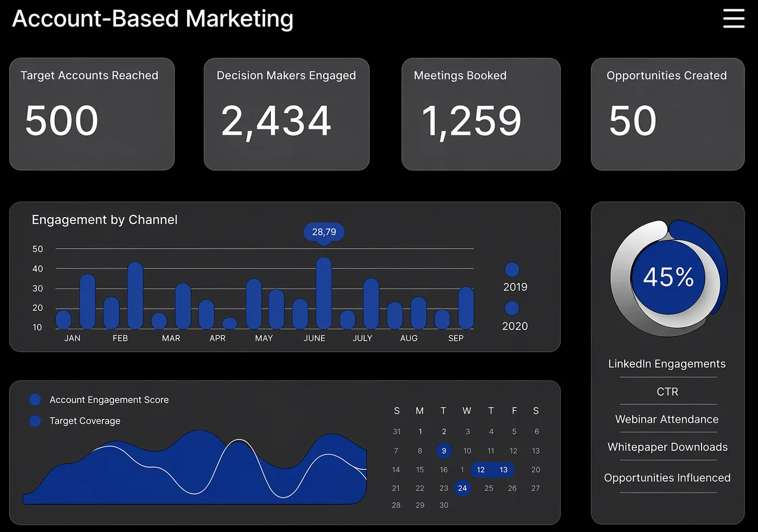Click the 2019 legend dot

[x=512, y=269]
